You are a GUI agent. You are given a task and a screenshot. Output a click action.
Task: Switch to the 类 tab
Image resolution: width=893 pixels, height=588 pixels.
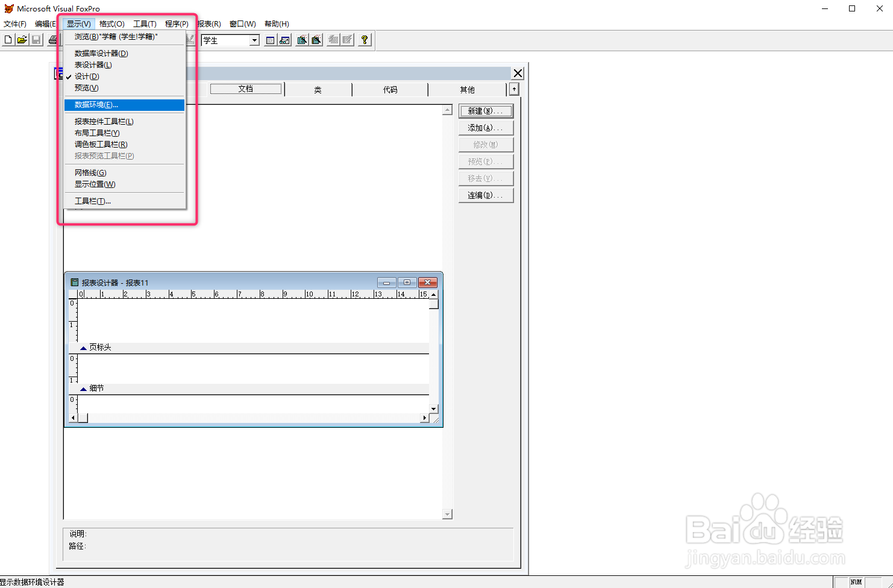click(x=318, y=90)
